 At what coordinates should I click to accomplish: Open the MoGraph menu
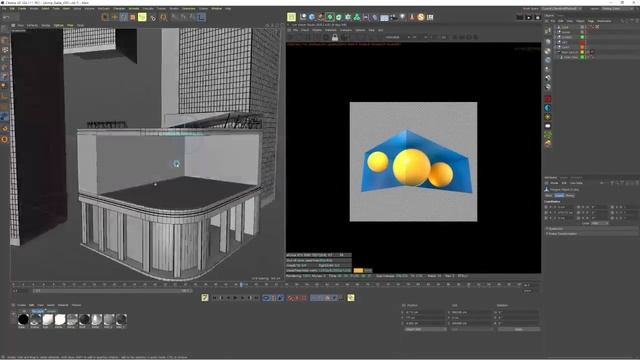coord(103,9)
